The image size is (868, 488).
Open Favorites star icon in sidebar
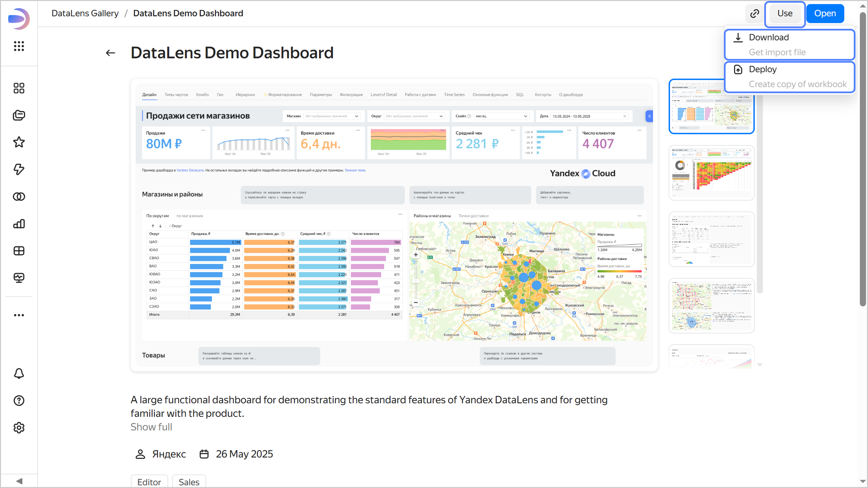pyautogui.click(x=19, y=142)
